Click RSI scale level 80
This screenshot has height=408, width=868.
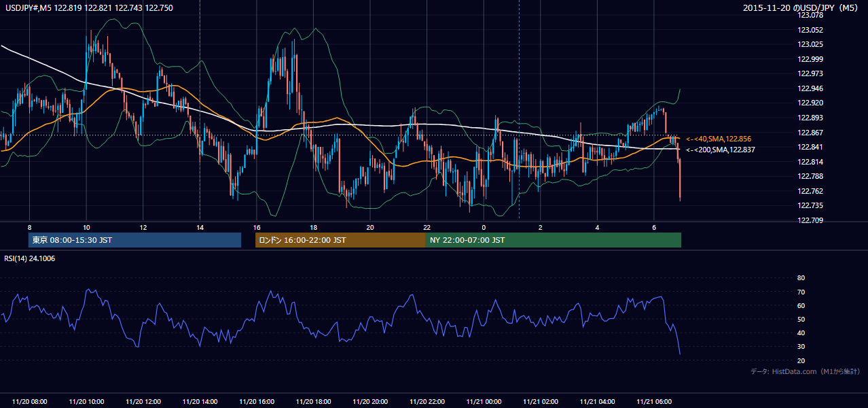801,278
